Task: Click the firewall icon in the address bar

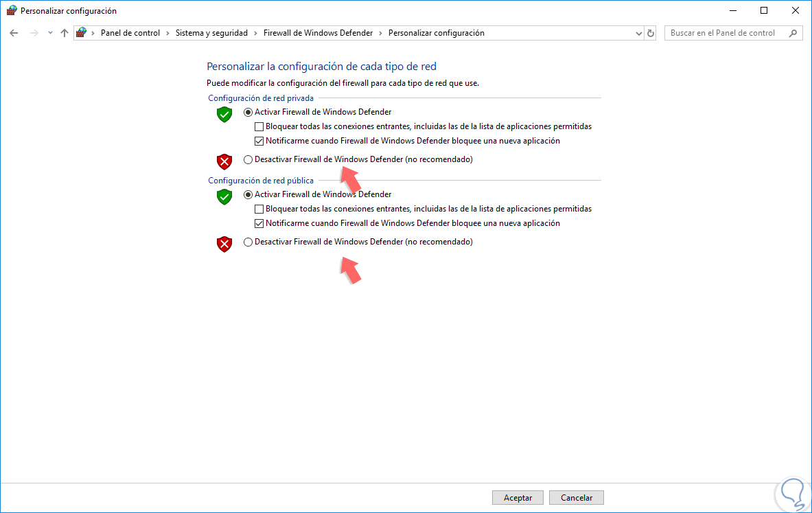Action: click(x=81, y=33)
